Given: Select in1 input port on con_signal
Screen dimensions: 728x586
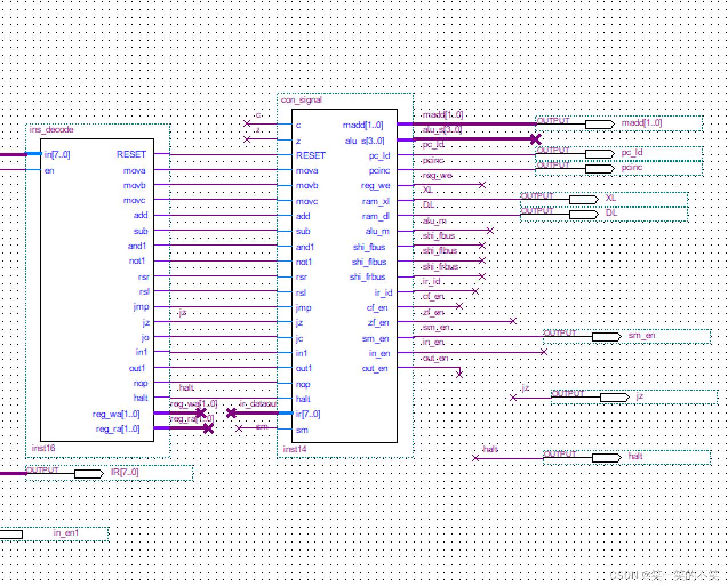Looking at the screenshot, I should click(302, 354).
